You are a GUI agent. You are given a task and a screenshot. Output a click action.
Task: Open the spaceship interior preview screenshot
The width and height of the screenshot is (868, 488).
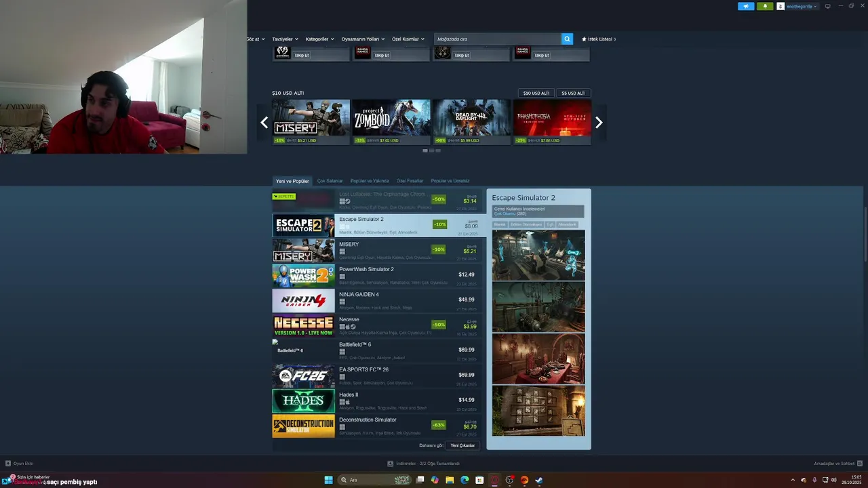(x=538, y=255)
